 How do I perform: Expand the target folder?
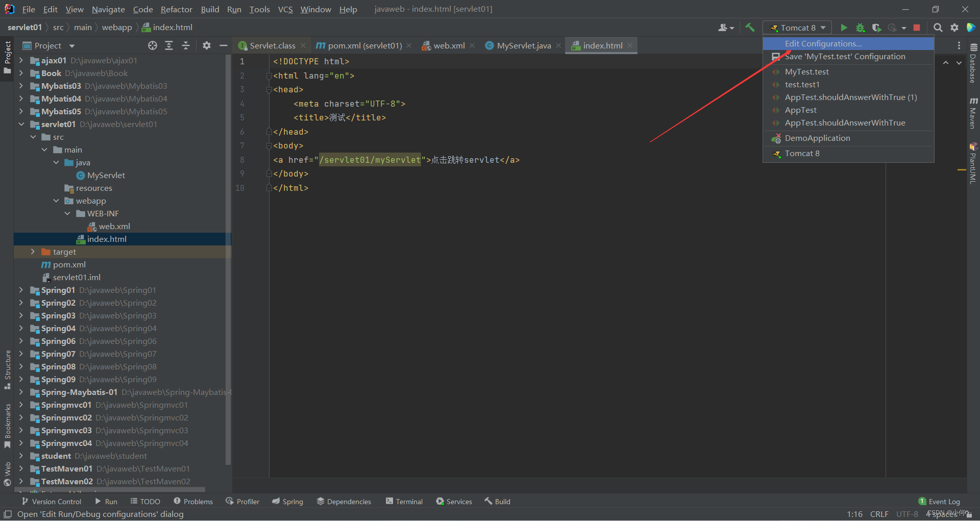click(33, 252)
